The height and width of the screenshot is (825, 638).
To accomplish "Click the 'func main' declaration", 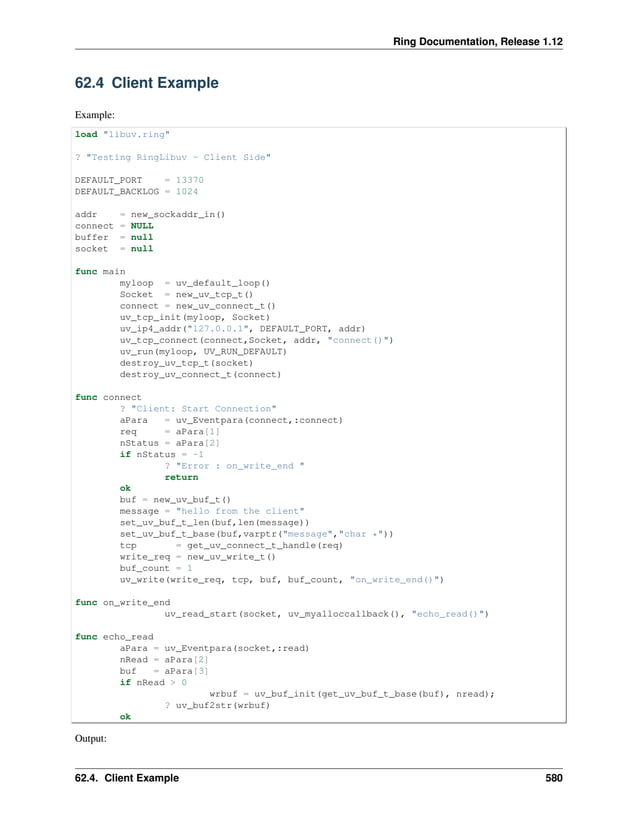I will [x=100, y=271].
